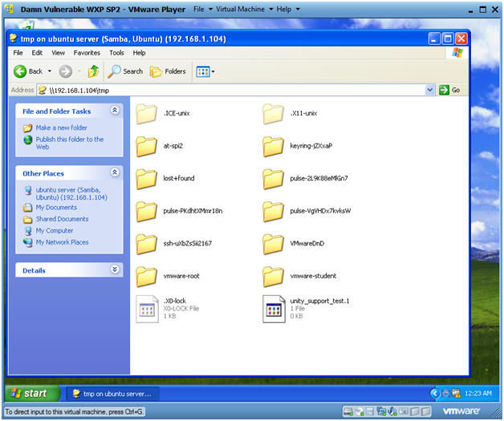Select the pulse-VgVHDx7kvksW folder
504x421 pixels.
pyautogui.click(x=307, y=212)
